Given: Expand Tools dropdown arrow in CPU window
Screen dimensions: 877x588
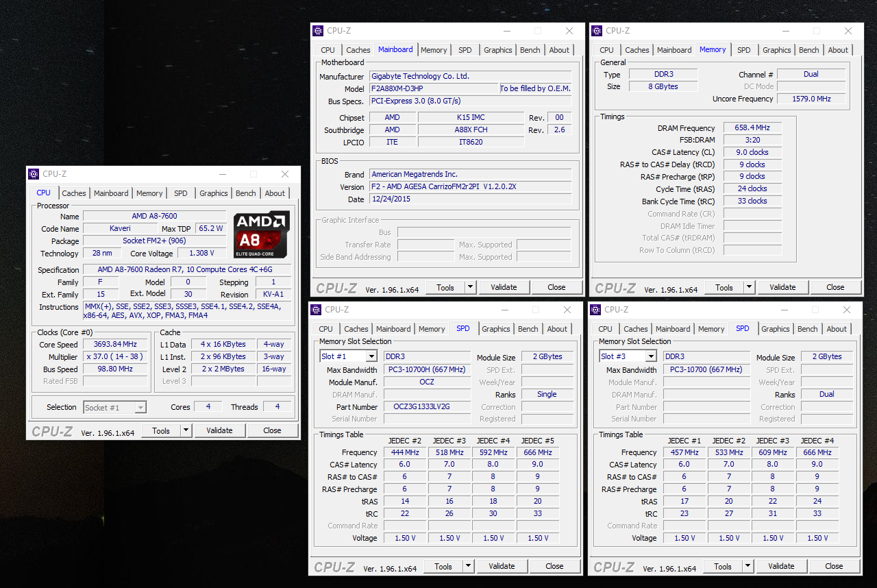Looking at the screenshot, I should tap(186, 430).
